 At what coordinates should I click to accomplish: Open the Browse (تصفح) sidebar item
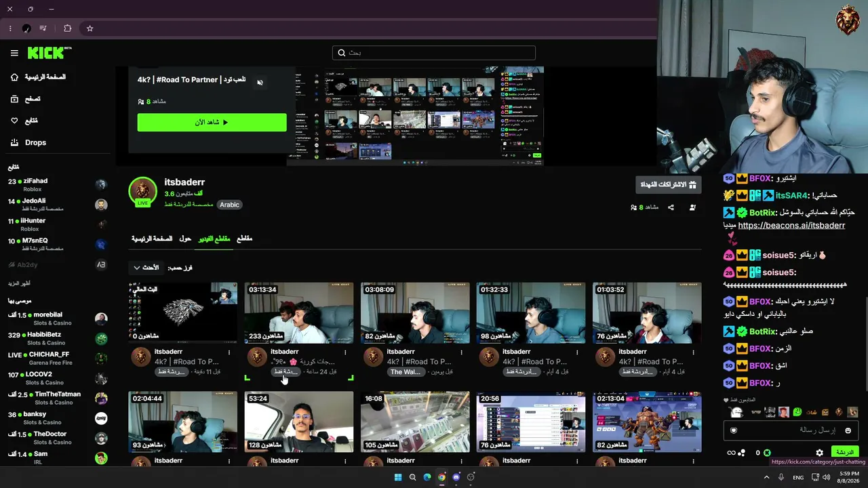pyautogui.click(x=26, y=99)
